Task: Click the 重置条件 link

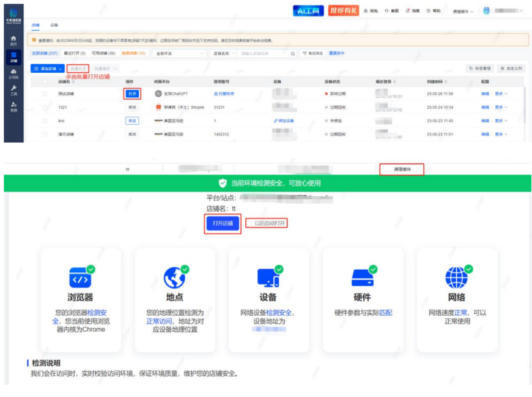Action: click(x=336, y=53)
